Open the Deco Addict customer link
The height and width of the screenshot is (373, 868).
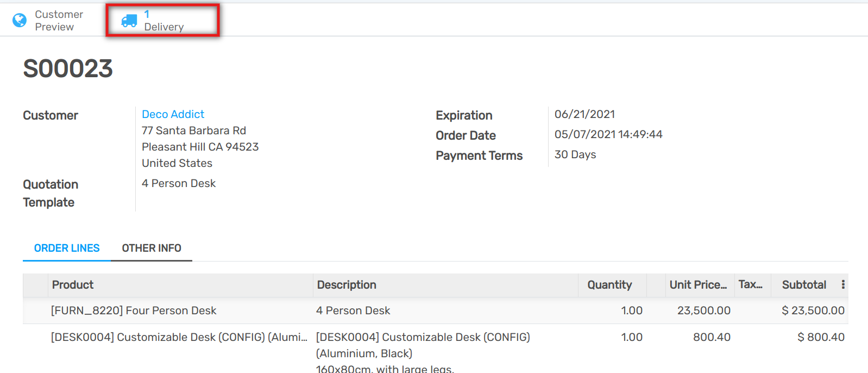click(173, 114)
